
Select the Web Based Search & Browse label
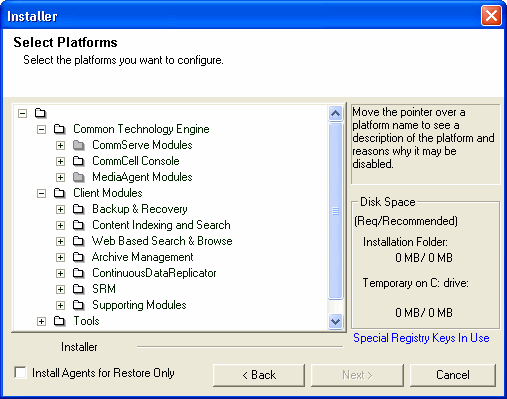(162, 241)
